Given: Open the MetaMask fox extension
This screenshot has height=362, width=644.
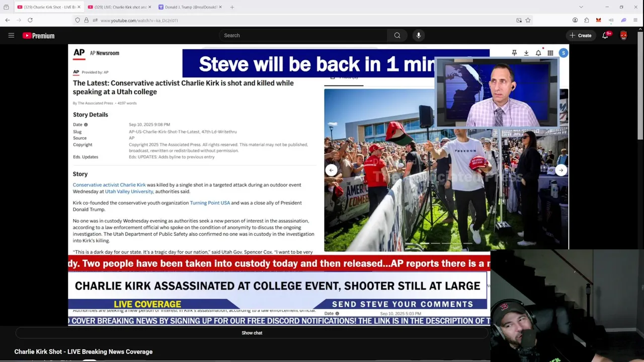Looking at the screenshot, I should 598,20.
